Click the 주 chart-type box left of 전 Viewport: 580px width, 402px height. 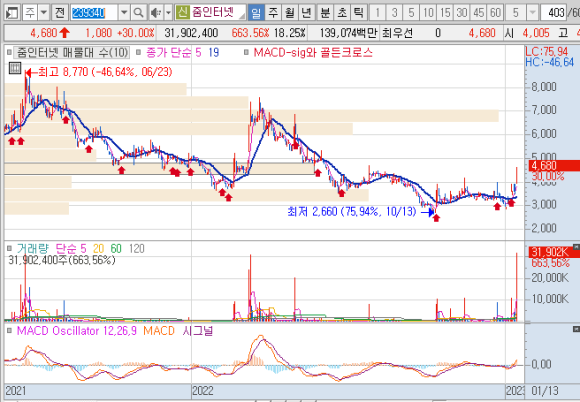[x=30, y=13]
